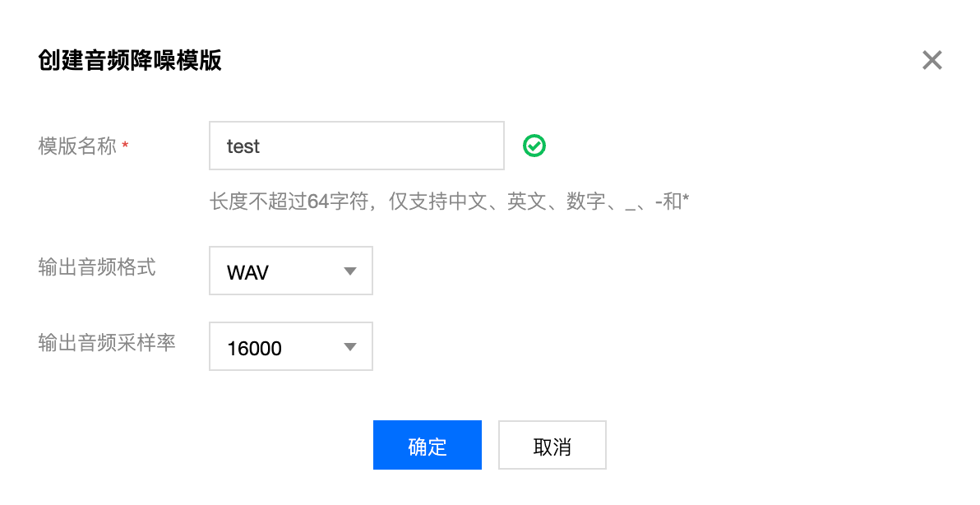This screenshot has height=505, width=980.
Task: Click the red required asterisk marker
Action: tap(126, 146)
